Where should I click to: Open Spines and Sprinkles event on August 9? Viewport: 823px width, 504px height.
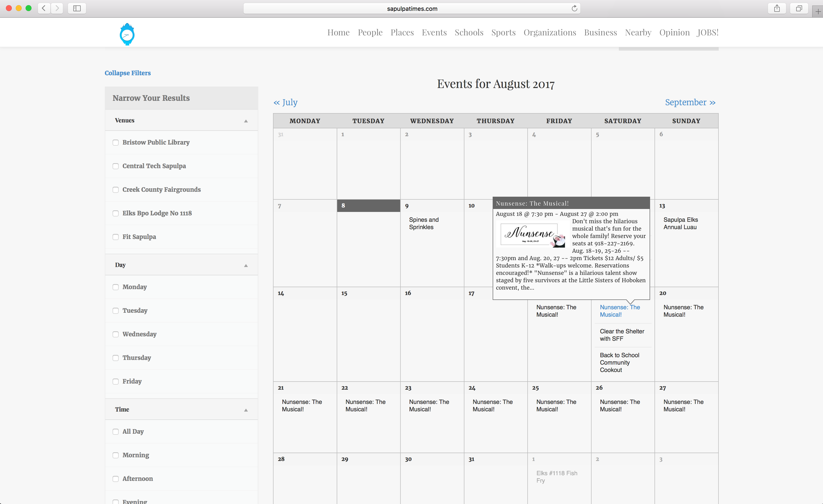pos(424,223)
